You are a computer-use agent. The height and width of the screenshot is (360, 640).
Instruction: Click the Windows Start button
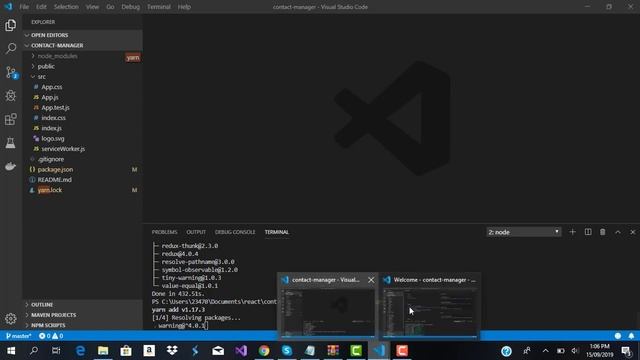pos(11,351)
